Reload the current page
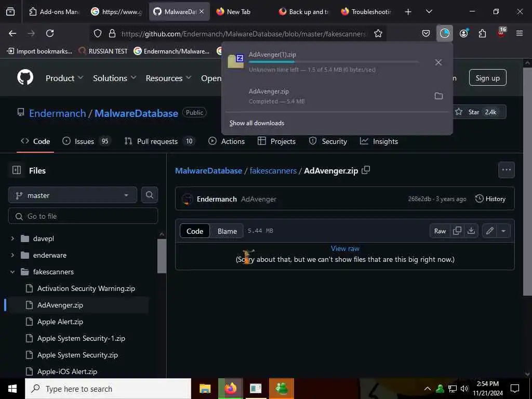 pos(50,33)
